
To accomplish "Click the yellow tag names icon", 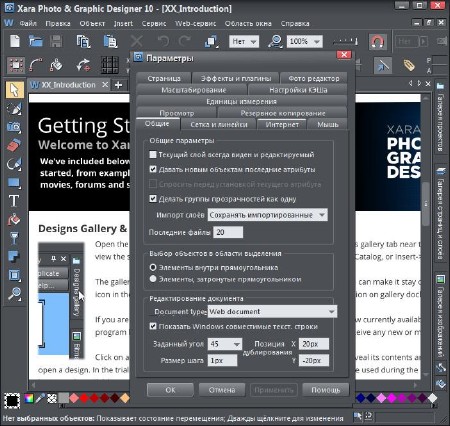I will tap(409, 65).
